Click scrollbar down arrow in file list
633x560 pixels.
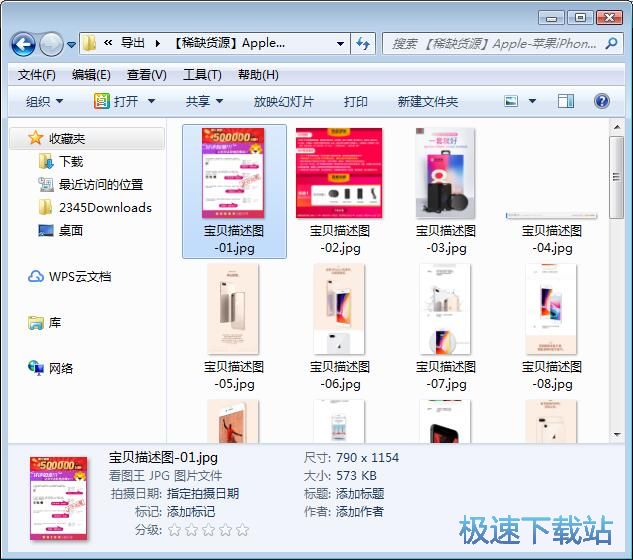[617, 435]
